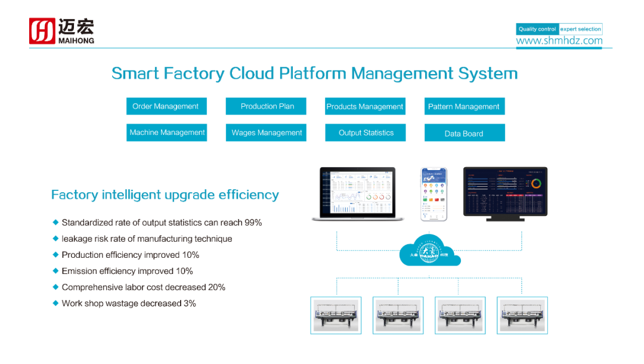Open the Production Plan module
Screen dimensions: 644x364
[267, 106]
